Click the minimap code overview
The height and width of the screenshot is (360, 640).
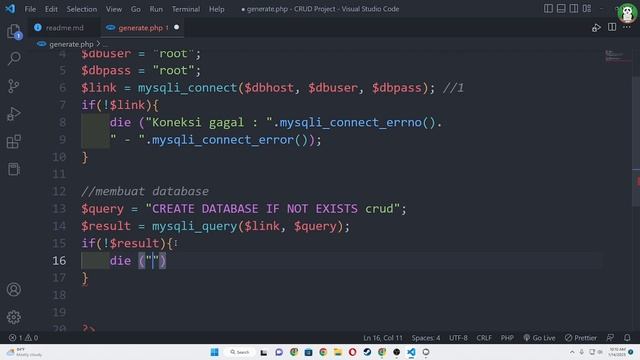pos(617,56)
